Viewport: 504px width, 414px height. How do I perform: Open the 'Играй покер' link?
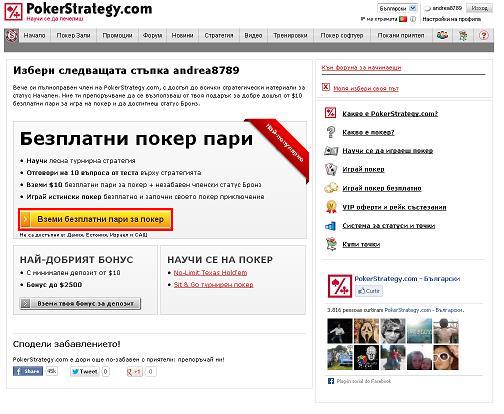[363, 170]
